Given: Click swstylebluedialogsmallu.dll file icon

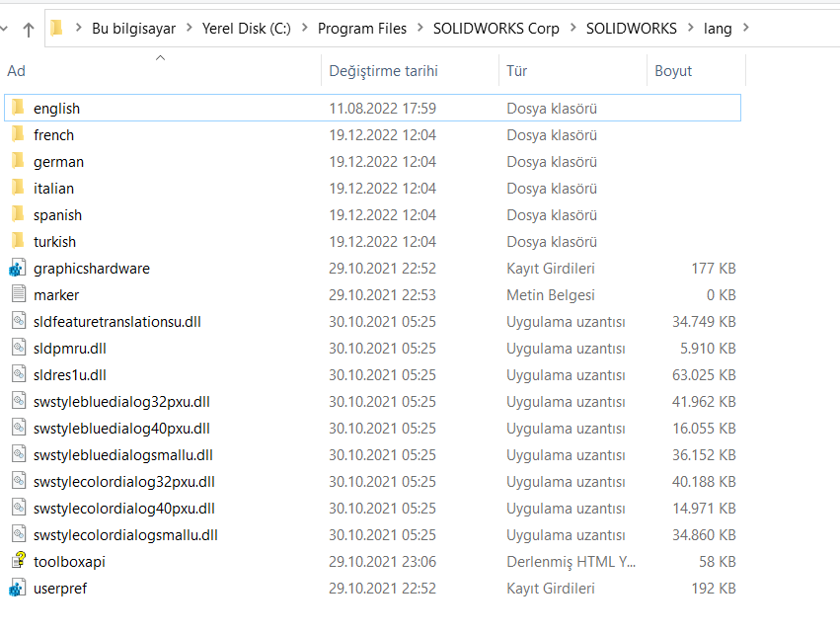Looking at the screenshot, I should tap(19, 454).
